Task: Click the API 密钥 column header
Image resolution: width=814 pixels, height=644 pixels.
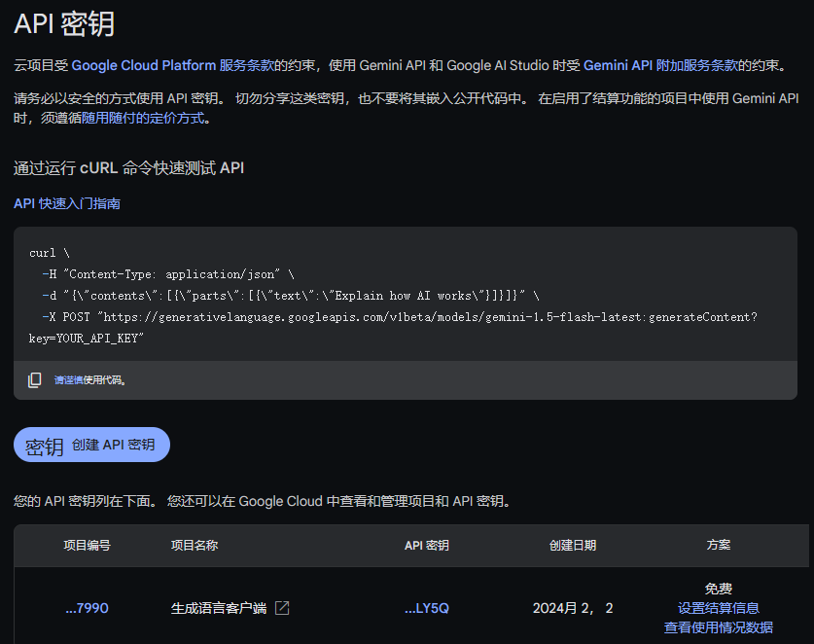Action: click(427, 546)
